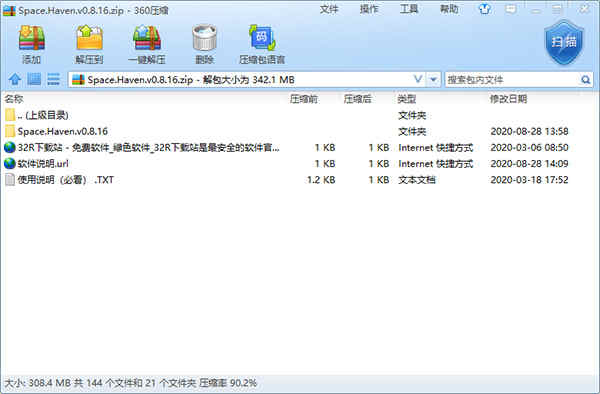Sort by the 类型 column header

406,99
